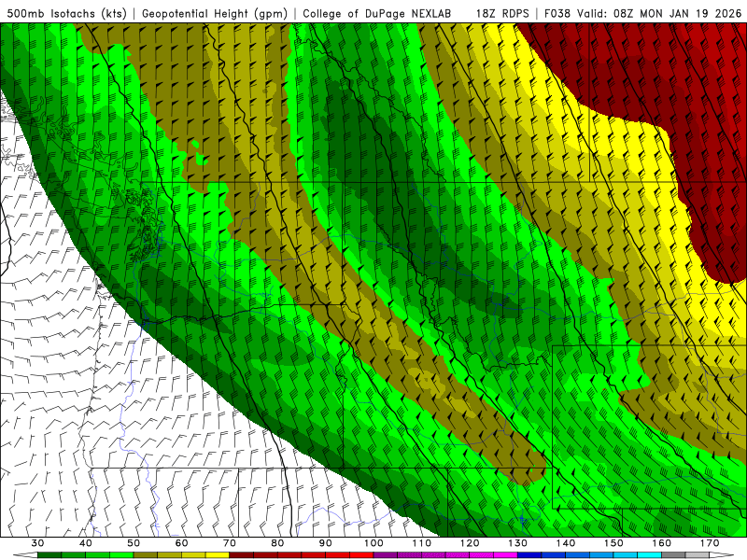Click the legend value 170

pos(710,543)
